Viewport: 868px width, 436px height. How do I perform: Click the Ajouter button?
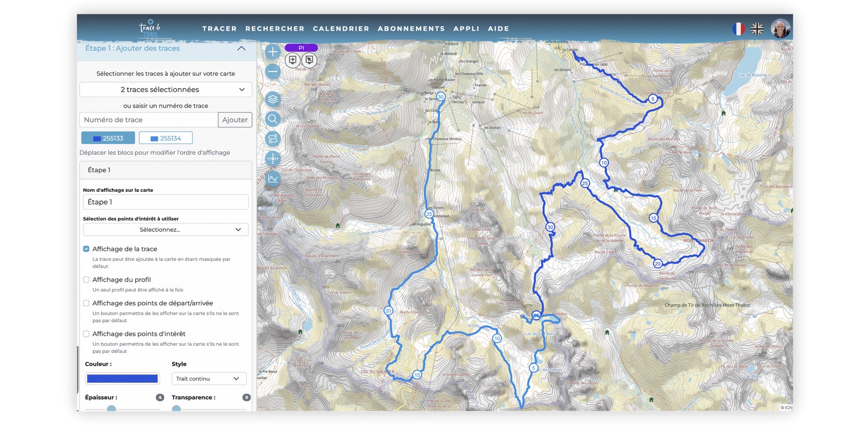click(235, 120)
